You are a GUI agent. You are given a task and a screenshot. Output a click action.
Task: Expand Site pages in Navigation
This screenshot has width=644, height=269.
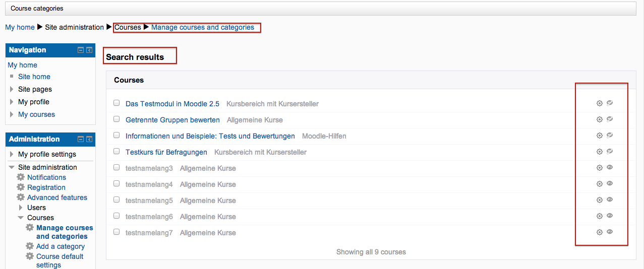click(x=12, y=89)
